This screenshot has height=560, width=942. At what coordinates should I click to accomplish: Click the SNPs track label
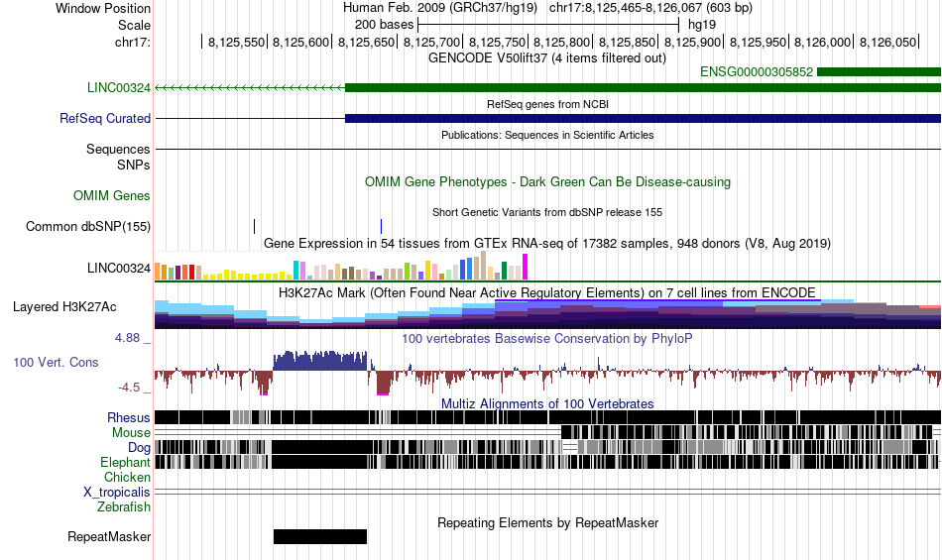click(x=134, y=165)
